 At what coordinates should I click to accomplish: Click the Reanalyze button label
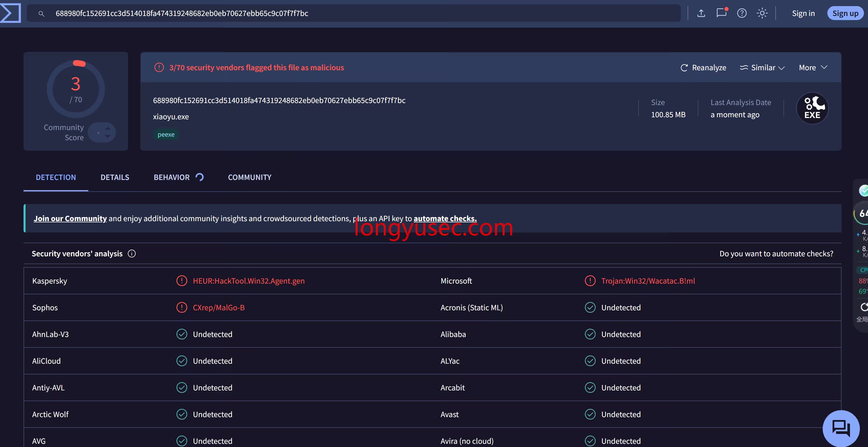[709, 68]
